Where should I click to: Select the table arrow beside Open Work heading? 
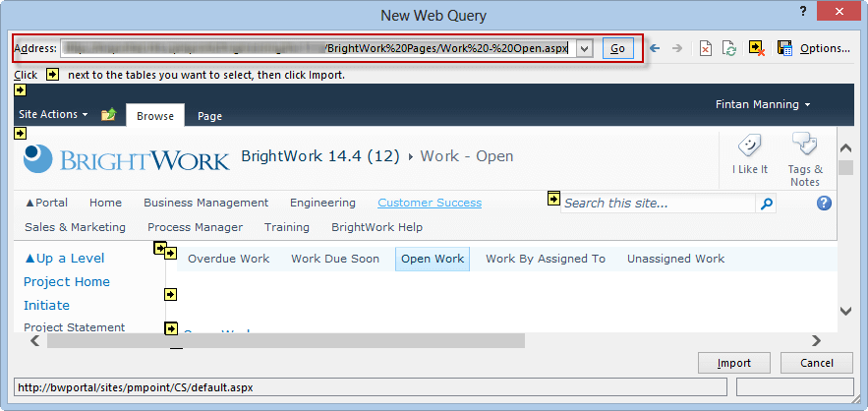[x=170, y=328]
